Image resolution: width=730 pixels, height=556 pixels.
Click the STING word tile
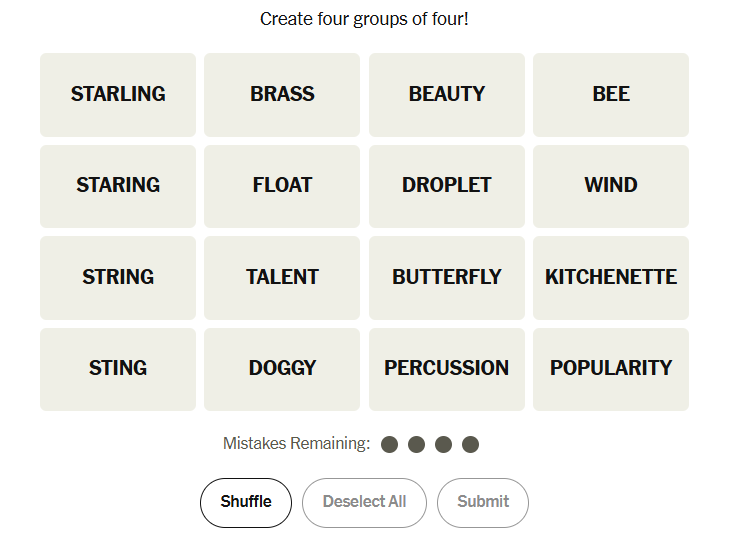118,369
